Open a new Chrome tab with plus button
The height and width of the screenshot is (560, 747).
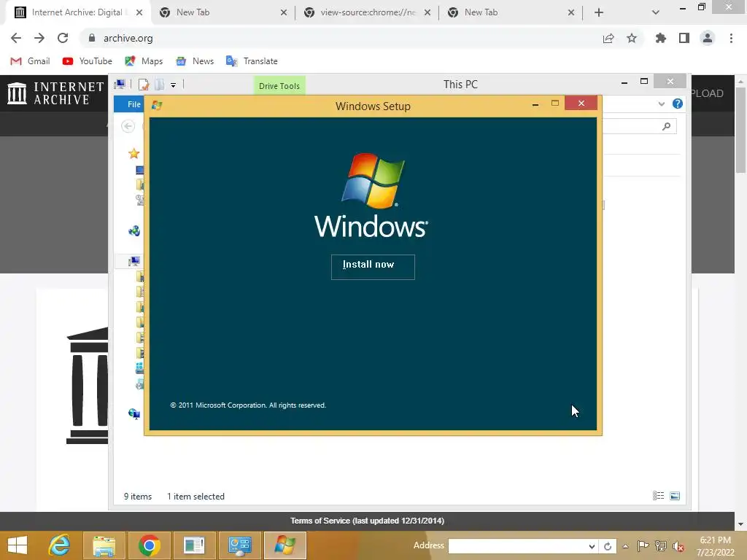599,13
